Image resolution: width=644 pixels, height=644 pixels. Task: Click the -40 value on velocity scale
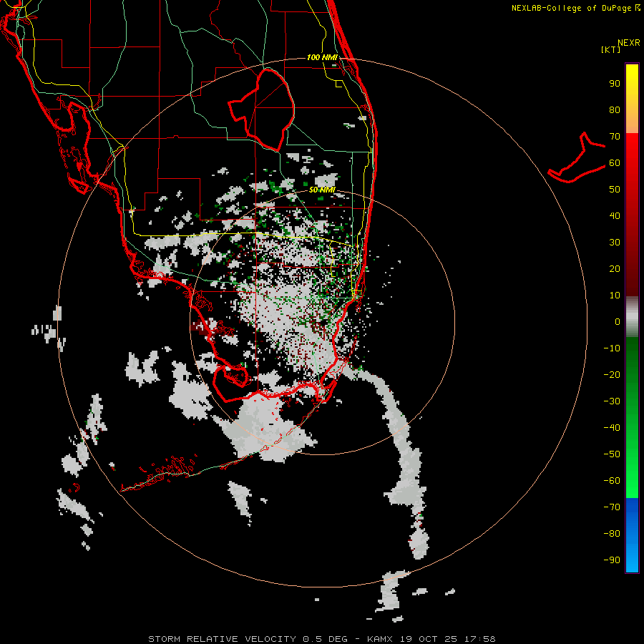coord(612,428)
